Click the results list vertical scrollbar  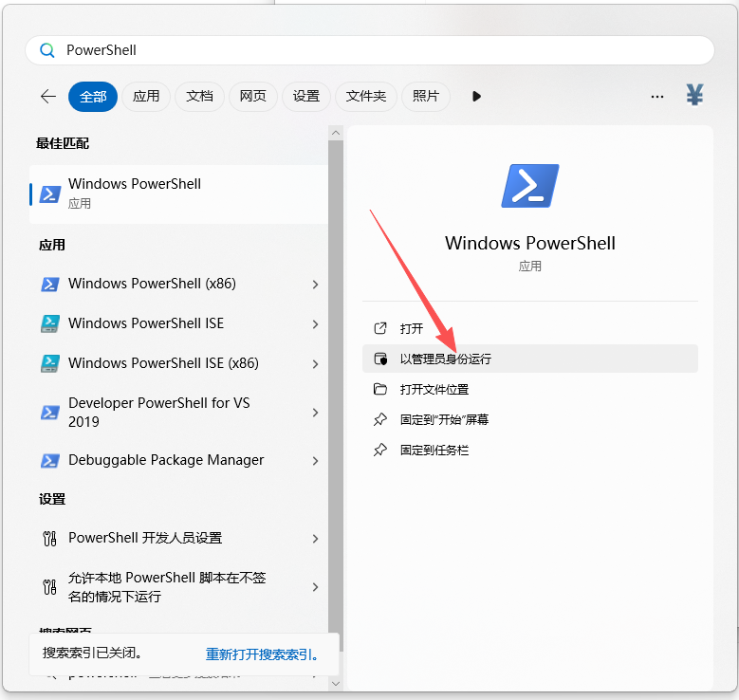click(x=334, y=379)
